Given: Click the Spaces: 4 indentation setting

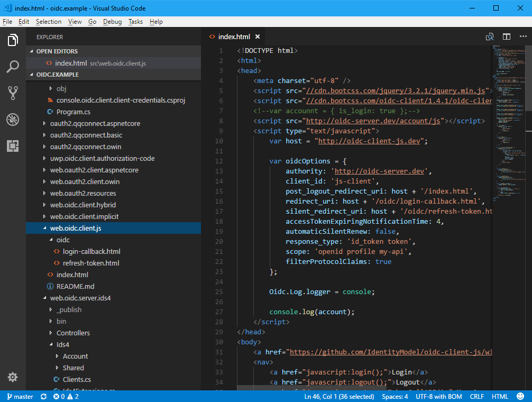Looking at the screenshot, I should pos(395,396).
